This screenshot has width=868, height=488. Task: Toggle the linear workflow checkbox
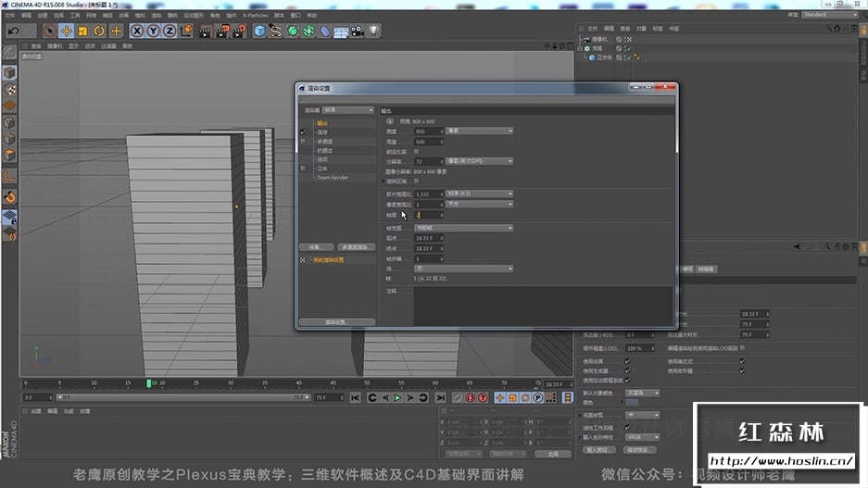click(x=628, y=427)
